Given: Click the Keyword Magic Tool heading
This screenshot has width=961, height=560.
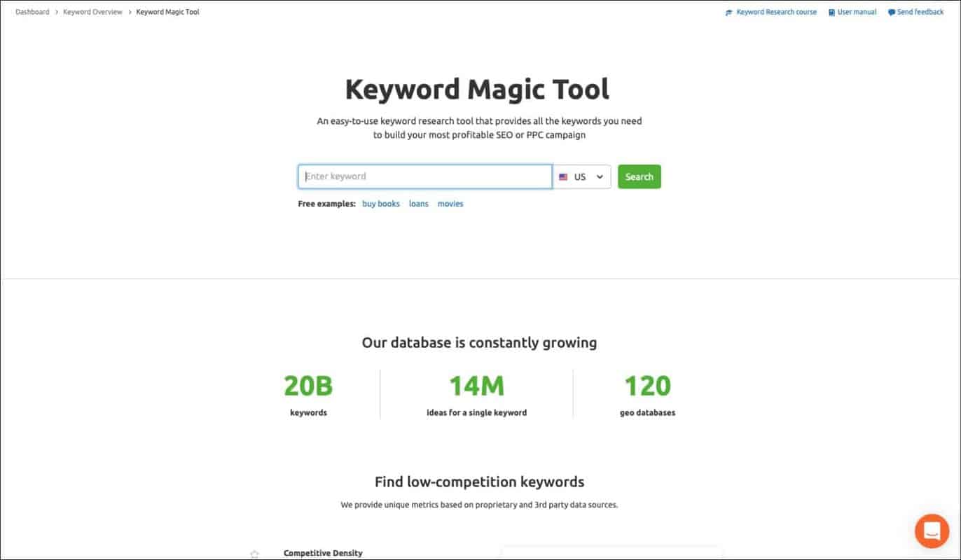Looking at the screenshot, I should coord(478,90).
